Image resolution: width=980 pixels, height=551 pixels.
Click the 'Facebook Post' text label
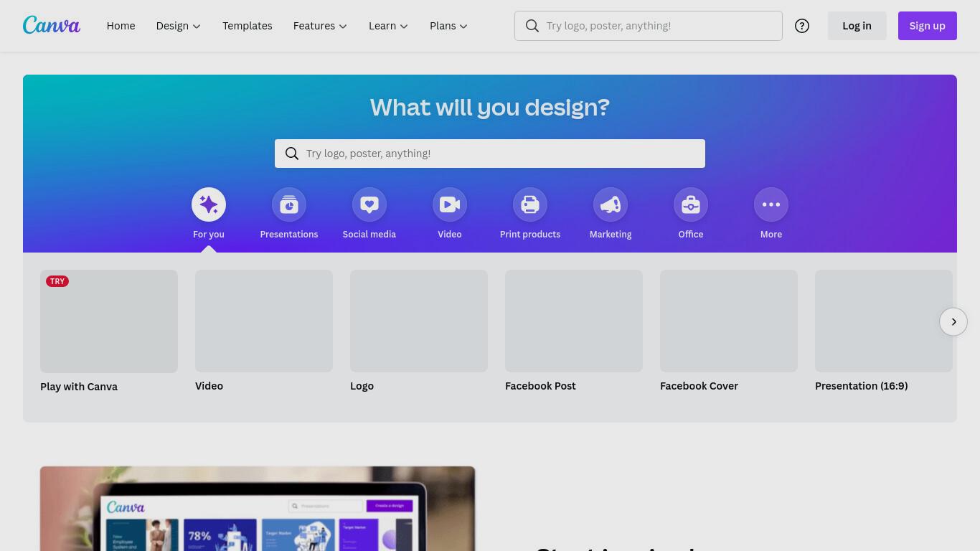tap(540, 386)
